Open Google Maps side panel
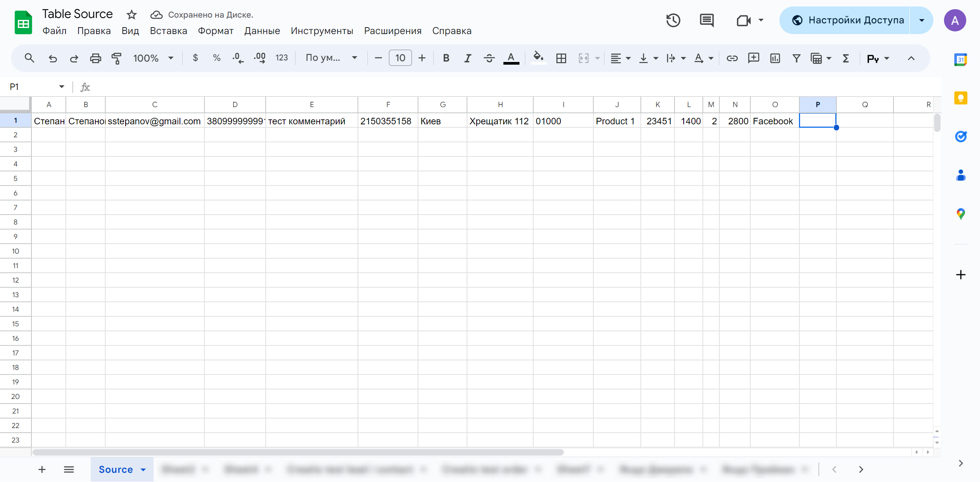This screenshot has width=980, height=482. 960,214
